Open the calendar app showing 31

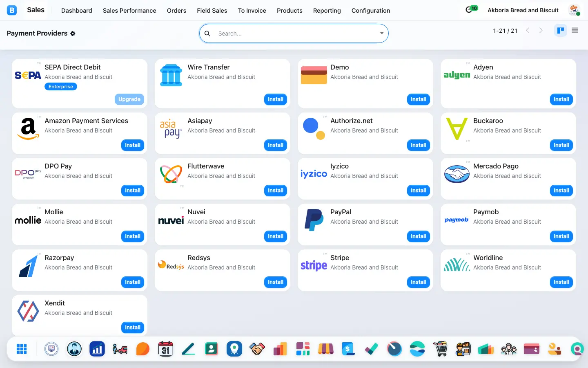(x=165, y=349)
